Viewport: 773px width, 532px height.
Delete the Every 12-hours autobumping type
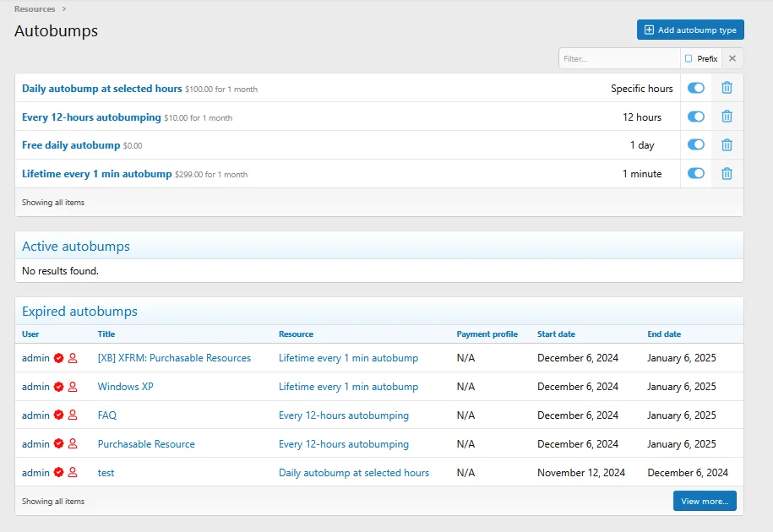click(727, 117)
